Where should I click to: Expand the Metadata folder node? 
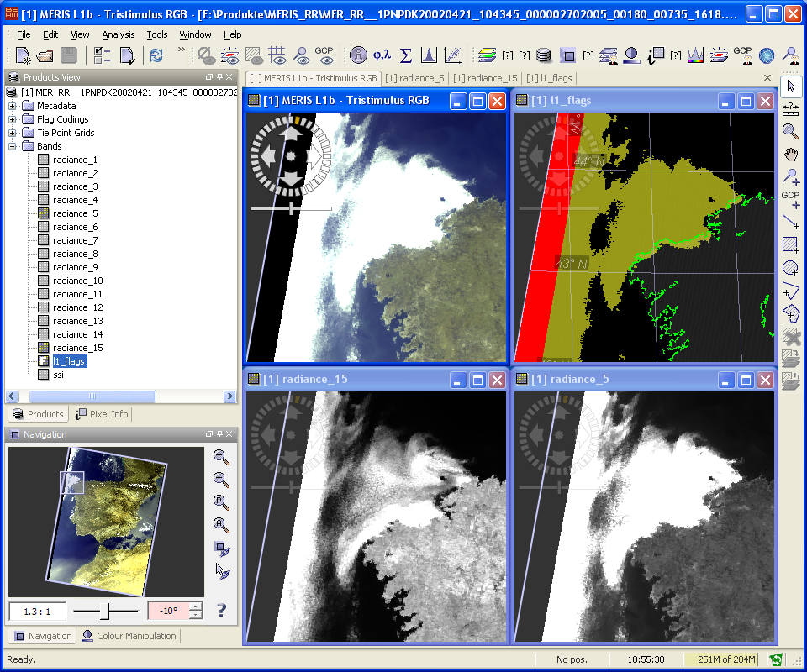click(13, 106)
